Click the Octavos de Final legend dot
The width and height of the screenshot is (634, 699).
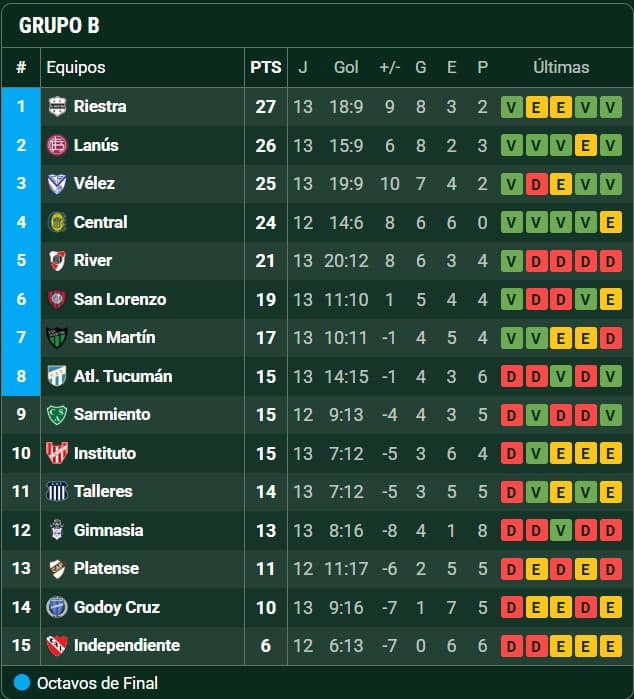[22, 683]
